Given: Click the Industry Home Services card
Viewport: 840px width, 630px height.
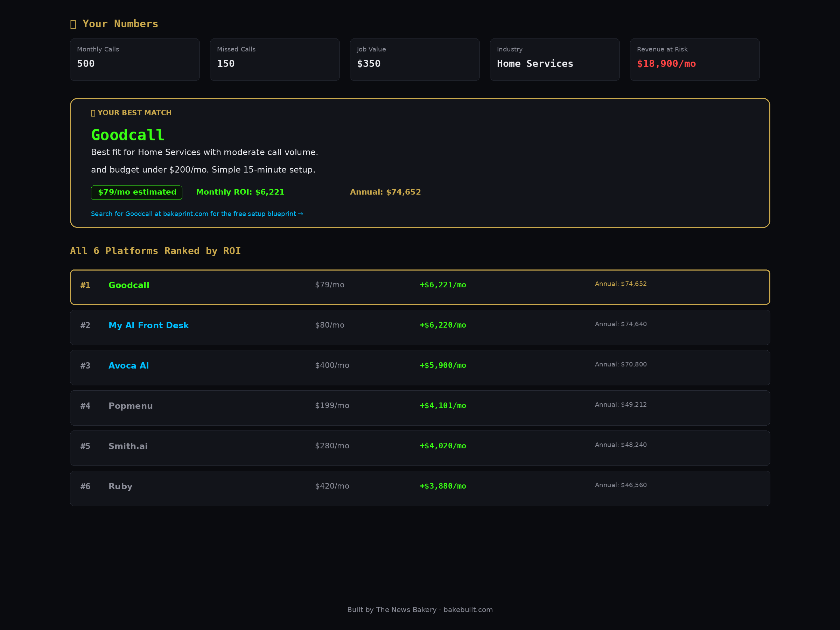Looking at the screenshot, I should [x=555, y=59].
